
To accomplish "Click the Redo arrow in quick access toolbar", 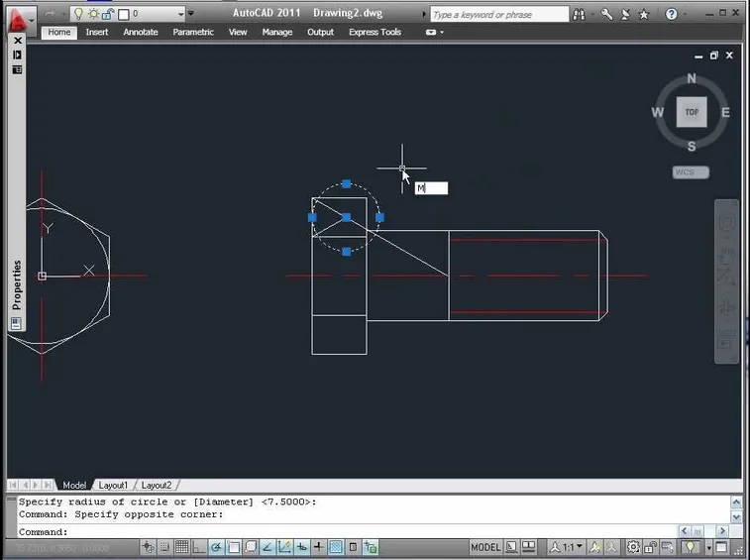I will click(x=51, y=14).
